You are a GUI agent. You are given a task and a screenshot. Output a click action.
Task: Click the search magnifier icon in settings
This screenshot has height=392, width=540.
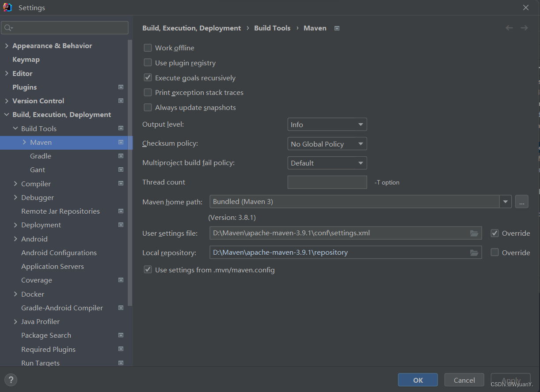pyautogui.click(x=8, y=28)
